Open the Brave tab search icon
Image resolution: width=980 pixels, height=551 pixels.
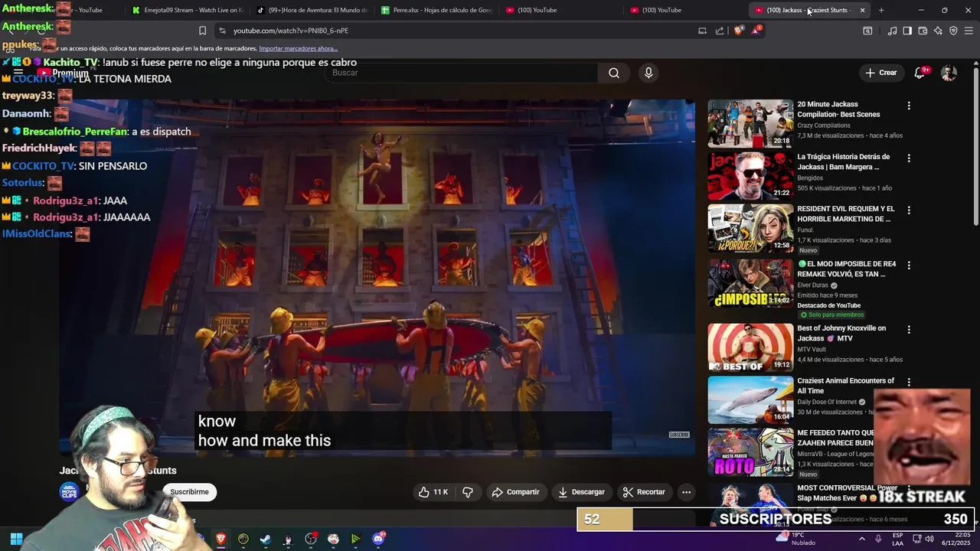tap(867, 31)
